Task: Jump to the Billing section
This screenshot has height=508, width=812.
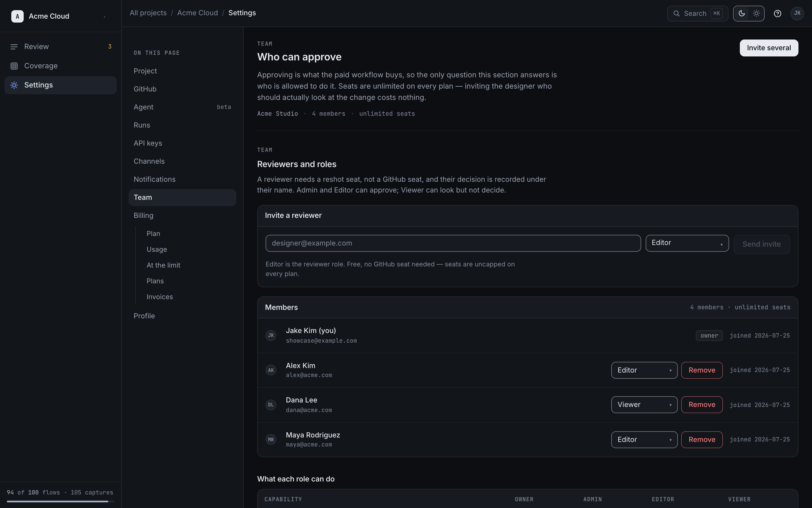Action: coord(182,216)
